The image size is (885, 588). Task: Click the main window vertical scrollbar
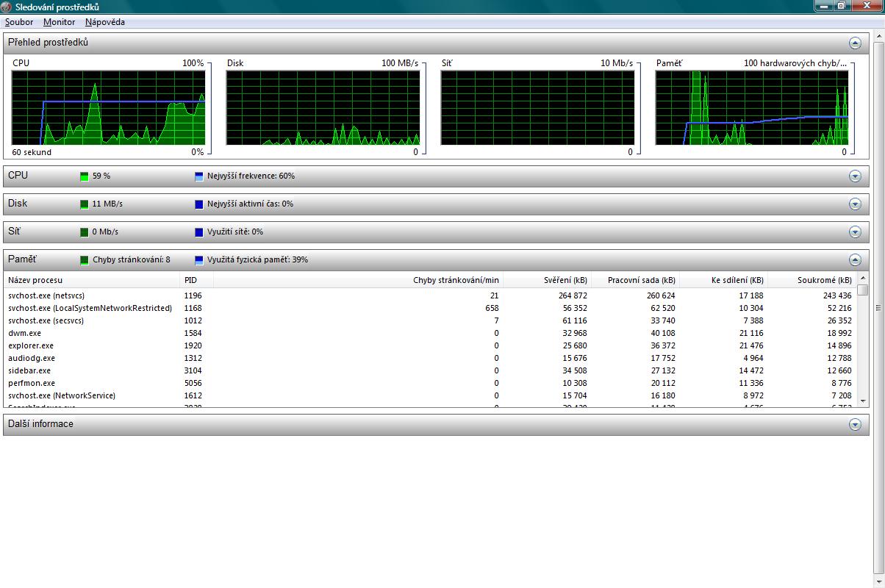(x=878, y=307)
